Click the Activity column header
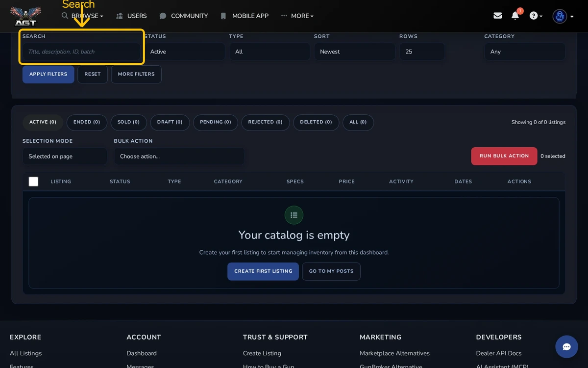This screenshot has width=588, height=368. pos(401,182)
